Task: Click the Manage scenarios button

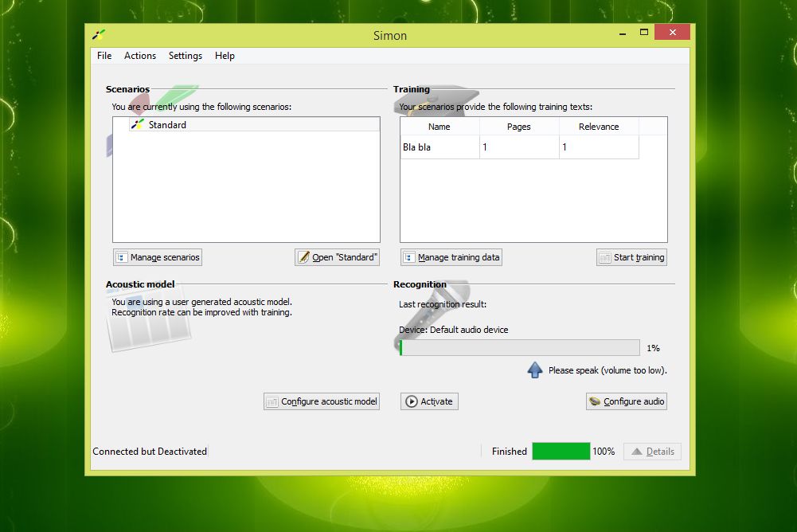Action: 158,257
